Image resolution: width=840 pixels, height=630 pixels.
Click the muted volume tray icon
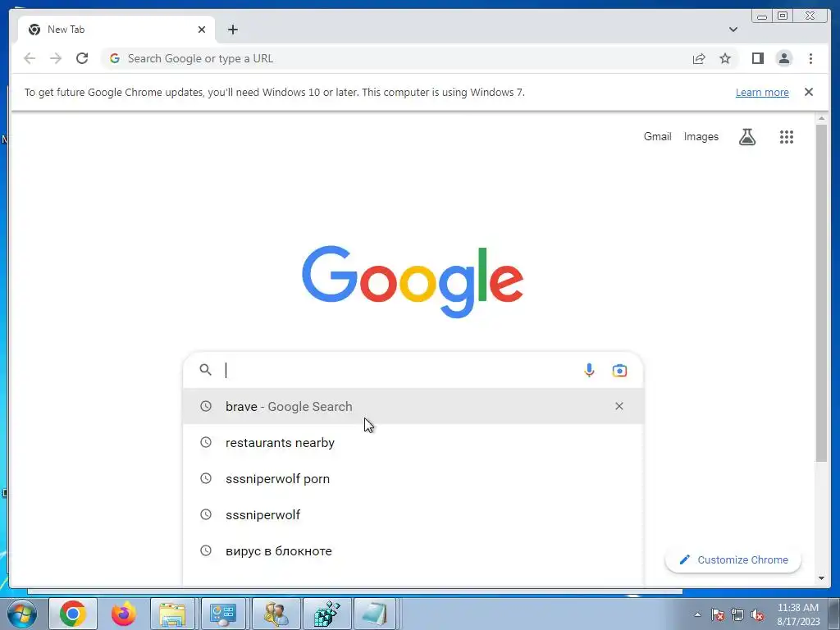click(x=757, y=614)
